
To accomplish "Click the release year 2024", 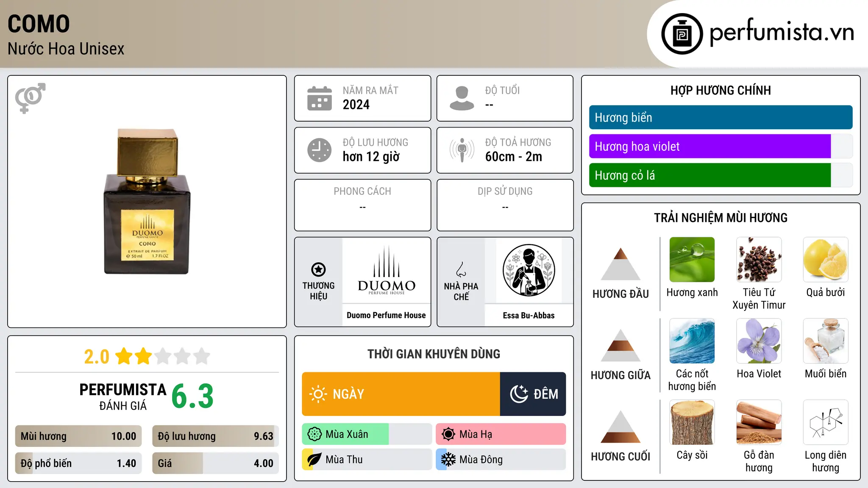I will (x=356, y=105).
